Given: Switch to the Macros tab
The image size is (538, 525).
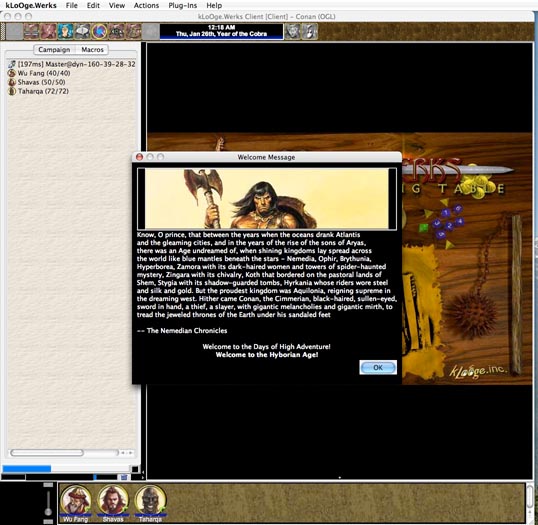Looking at the screenshot, I should point(92,50).
